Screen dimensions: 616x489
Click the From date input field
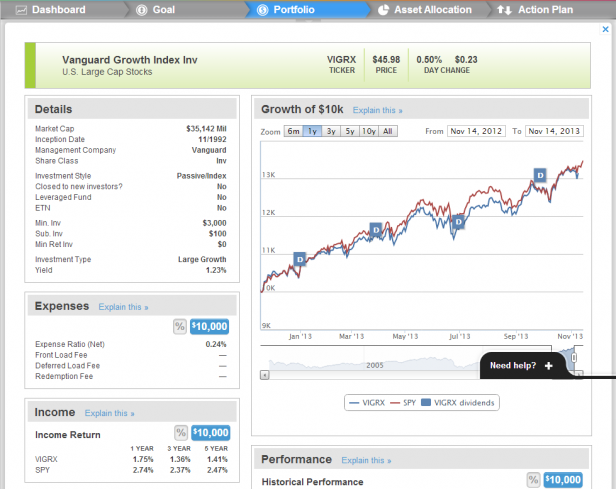(x=478, y=131)
